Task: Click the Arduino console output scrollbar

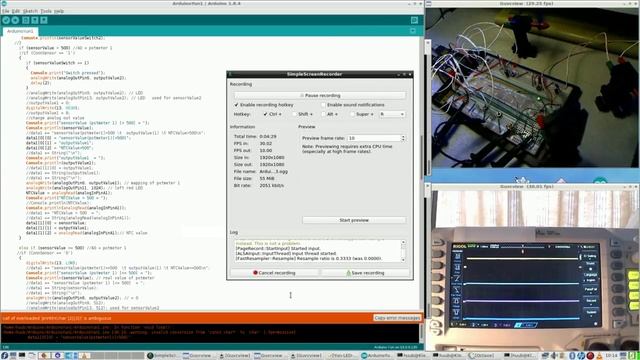Action: (421, 333)
